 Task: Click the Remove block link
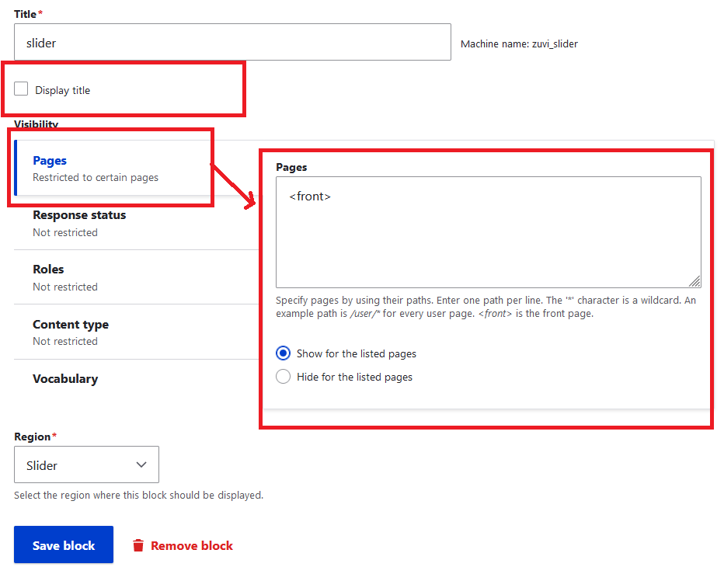(191, 545)
